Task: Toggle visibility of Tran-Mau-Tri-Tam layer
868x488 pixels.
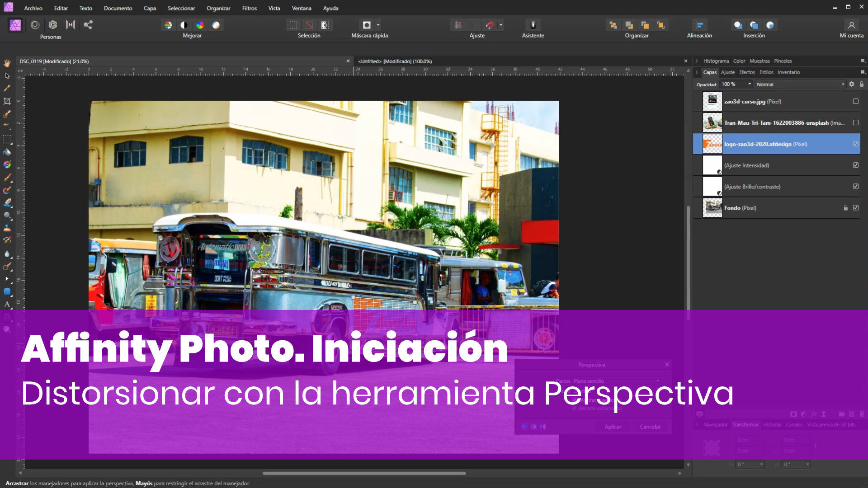Action: point(856,123)
